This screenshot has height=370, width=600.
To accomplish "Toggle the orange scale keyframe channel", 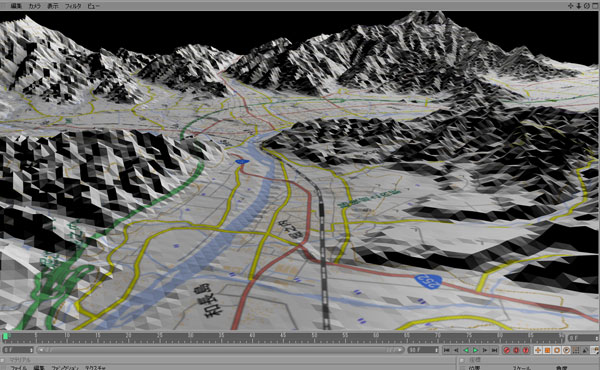I will 547,350.
